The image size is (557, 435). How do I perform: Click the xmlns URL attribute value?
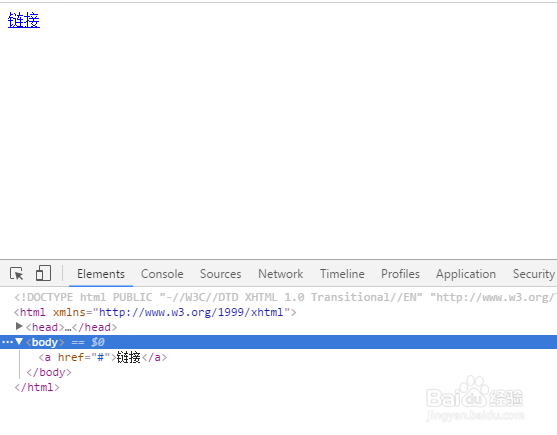tap(191, 312)
